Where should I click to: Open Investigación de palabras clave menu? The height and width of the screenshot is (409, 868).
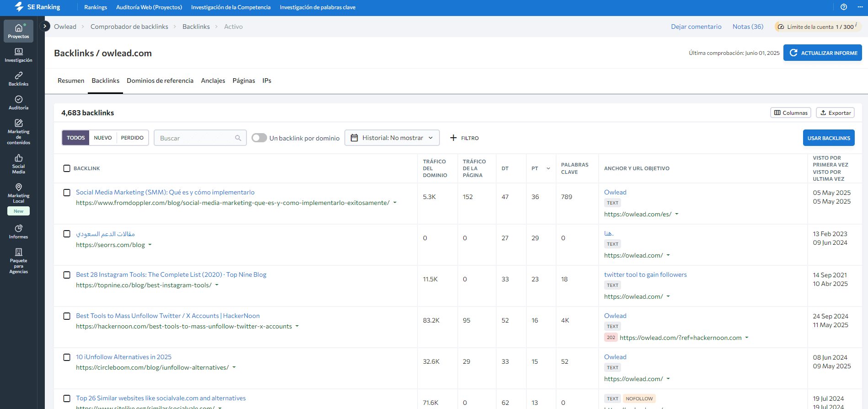(317, 7)
